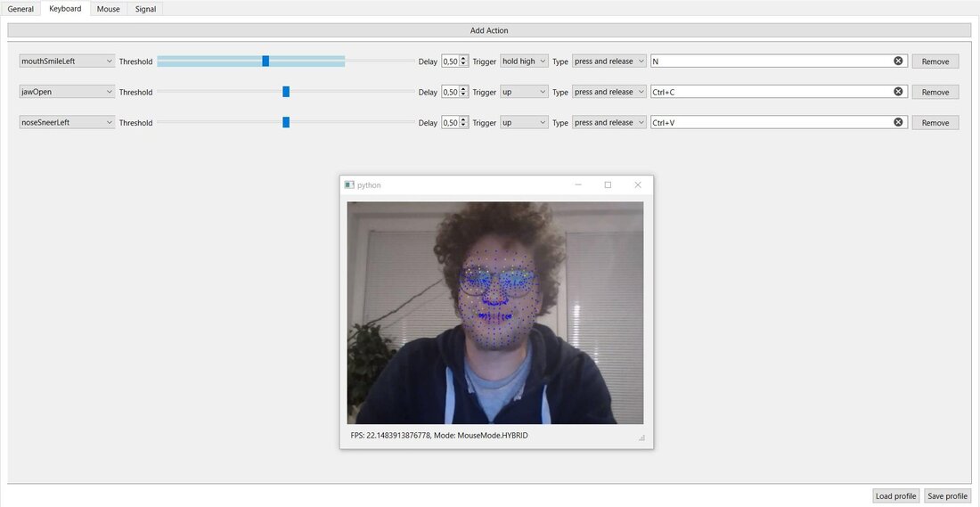980x507 pixels.
Task: Close the python camera preview window
Action: tap(637, 184)
